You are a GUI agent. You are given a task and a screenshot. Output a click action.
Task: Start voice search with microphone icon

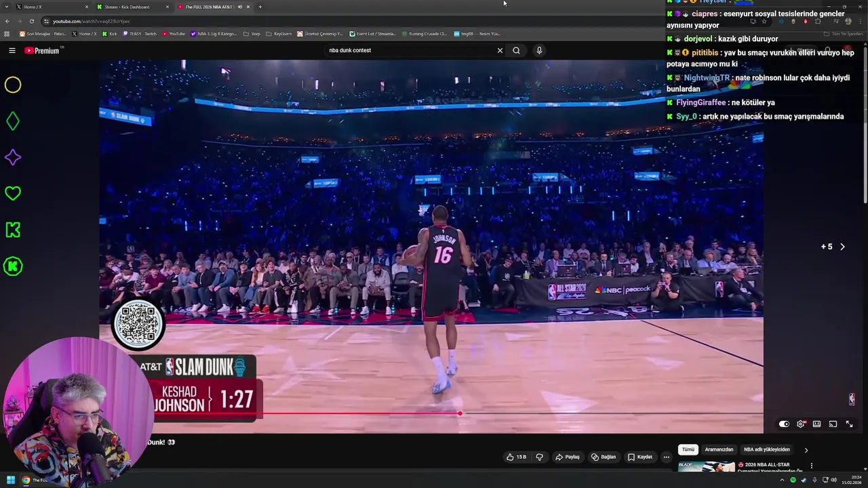pyautogui.click(x=539, y=50)
